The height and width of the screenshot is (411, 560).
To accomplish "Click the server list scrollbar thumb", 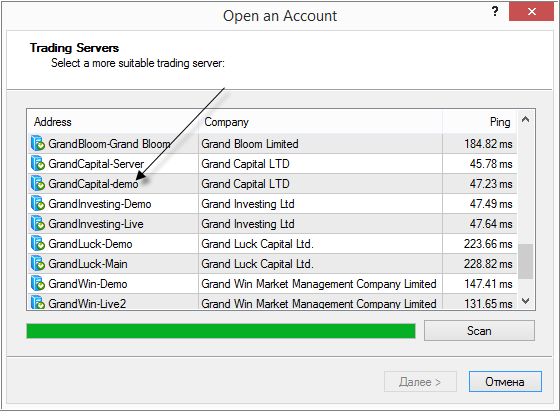I will [x=525, y=261].
